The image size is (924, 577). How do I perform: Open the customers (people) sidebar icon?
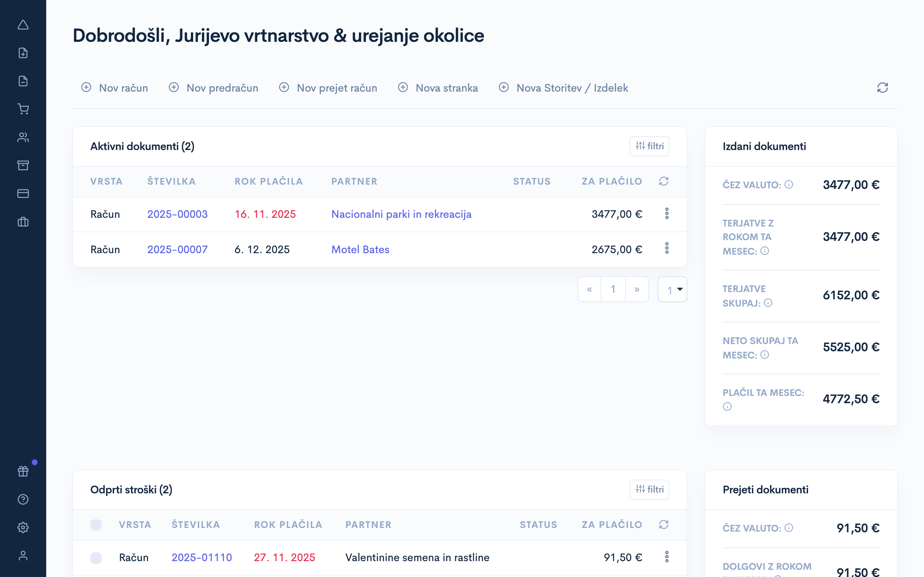[x=23, y=137]
